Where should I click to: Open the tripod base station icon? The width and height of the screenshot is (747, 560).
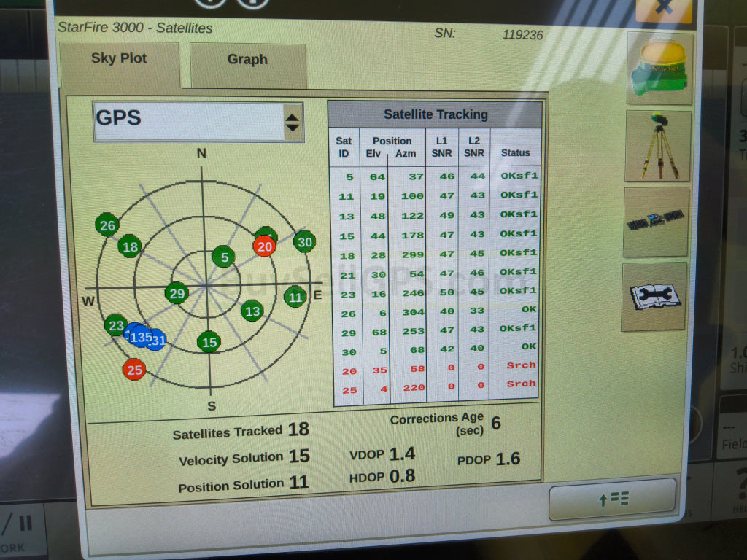[x=658, y=146]
